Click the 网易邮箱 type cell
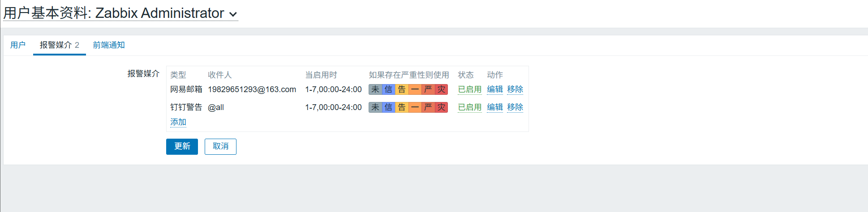Image resolution: width=868 pixels, height=212 pixels. [x=186, y=89]
